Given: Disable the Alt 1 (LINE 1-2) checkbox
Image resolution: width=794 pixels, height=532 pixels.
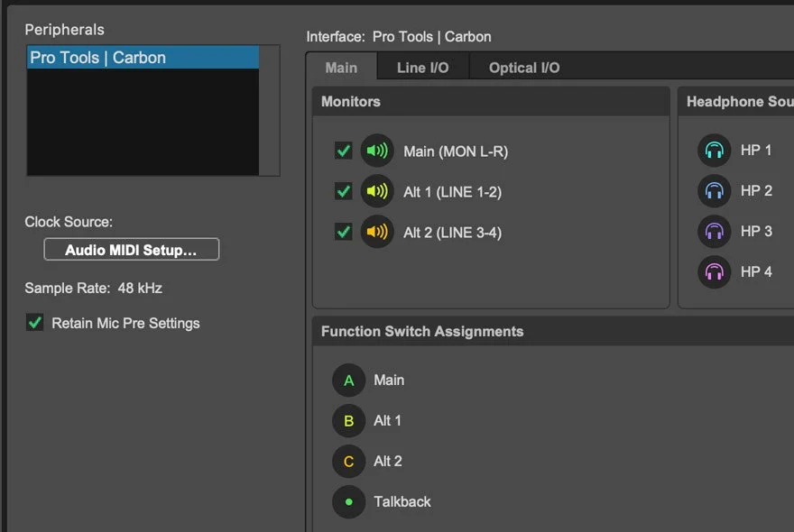Looking at the screenshot, I should 343,191.
